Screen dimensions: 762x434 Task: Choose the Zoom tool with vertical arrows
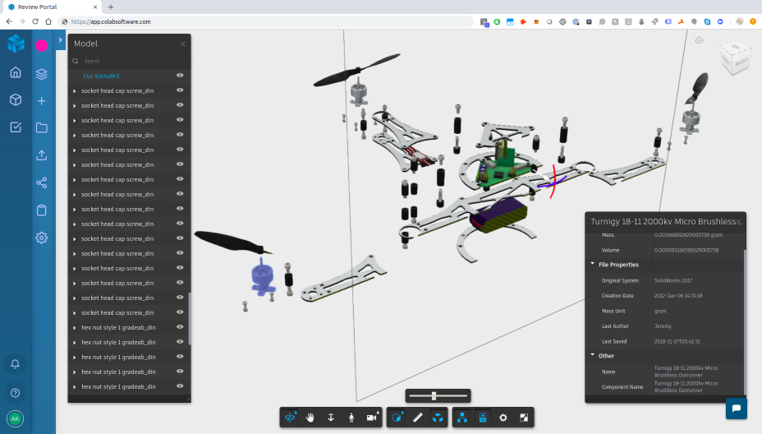331,417
